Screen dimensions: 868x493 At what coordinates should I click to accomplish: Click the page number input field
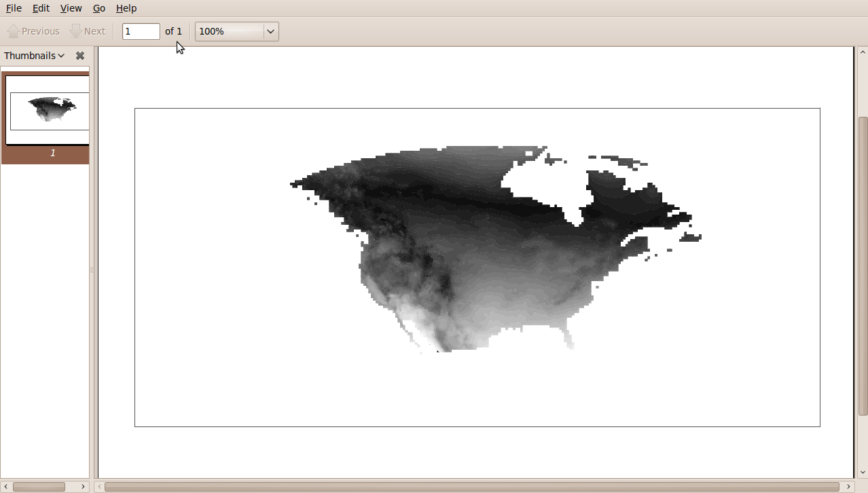[x=141, y=31]
